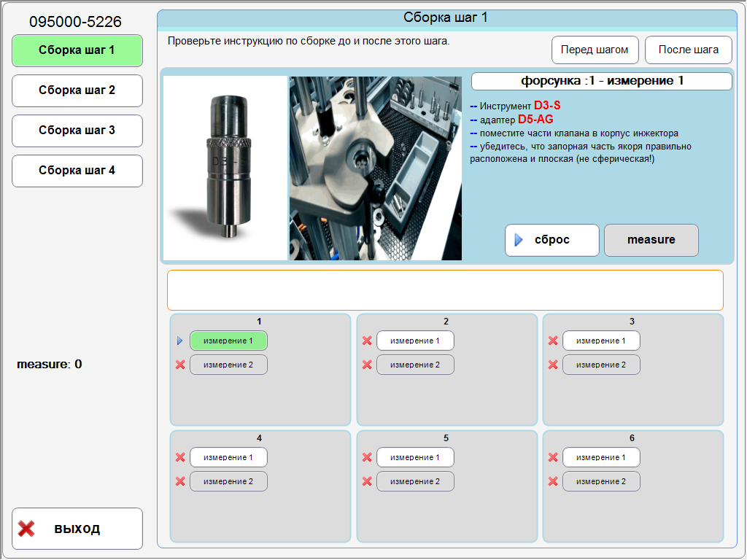Click the blue play arrow on сброс
Image resolution: width=747 pixels, height=560 pixels.
click(x=519, y=240)
